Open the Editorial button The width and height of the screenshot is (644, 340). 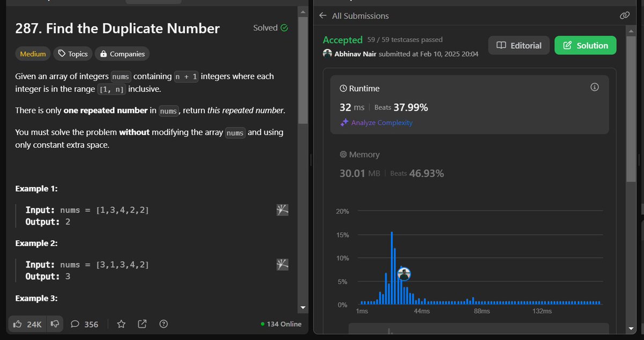[519, 46]
